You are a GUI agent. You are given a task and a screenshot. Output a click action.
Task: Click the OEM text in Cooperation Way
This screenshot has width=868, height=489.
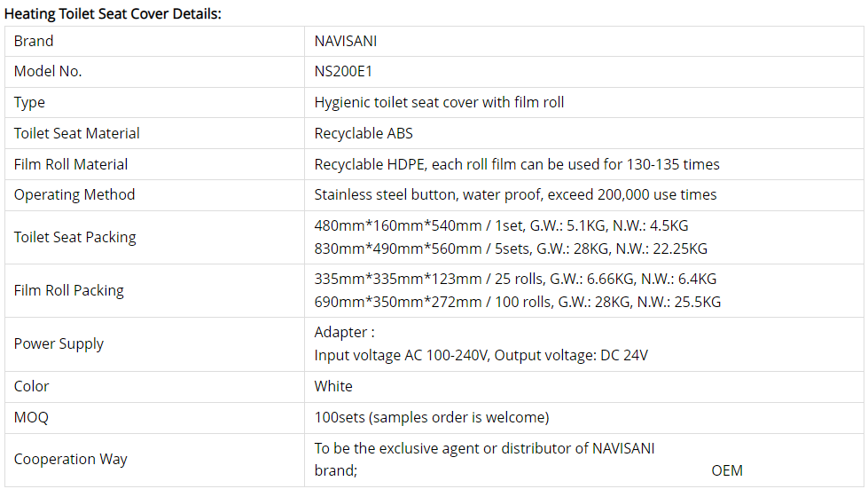[727, 470]
